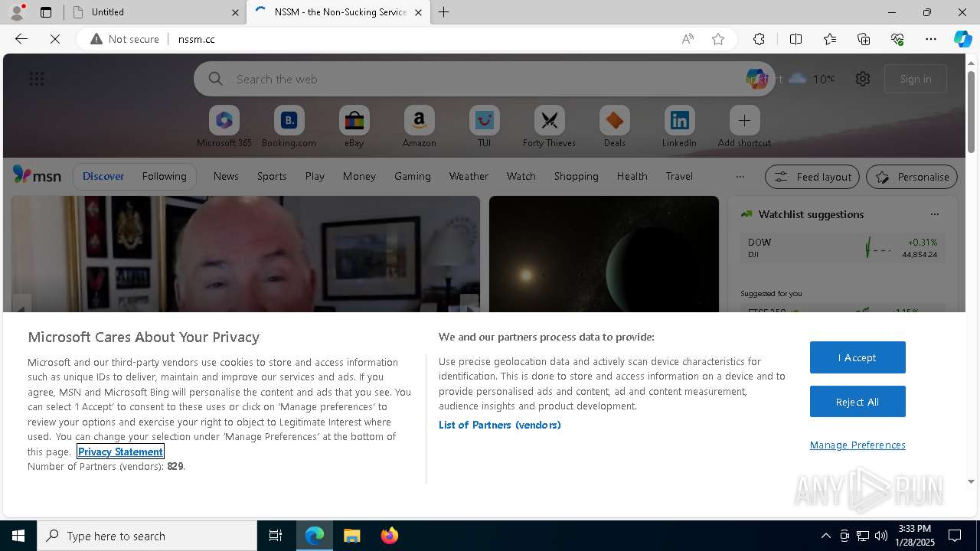Viewport: 980px width, 551px height.
Task: Open Watchlist suggestions options menu
Action: [x=934, y=214]
